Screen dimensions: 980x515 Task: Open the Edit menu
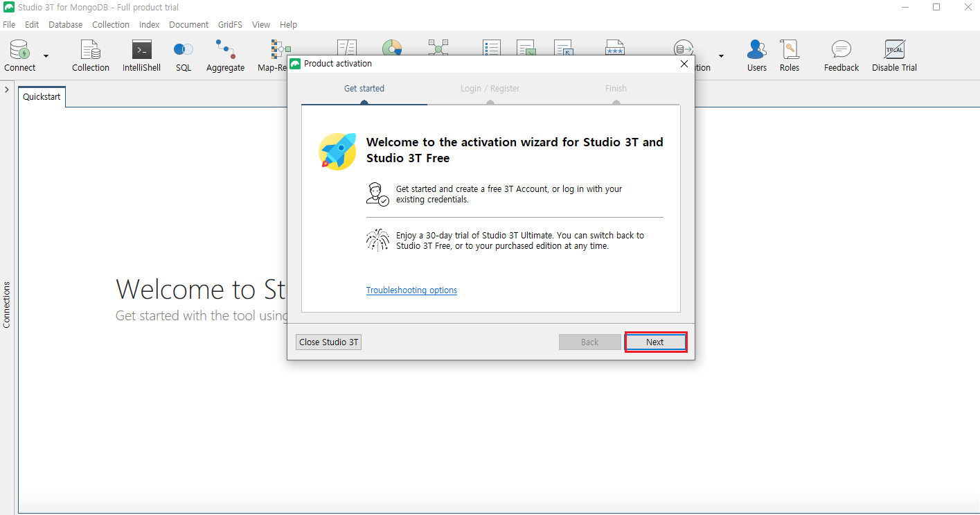click(32, 24)
